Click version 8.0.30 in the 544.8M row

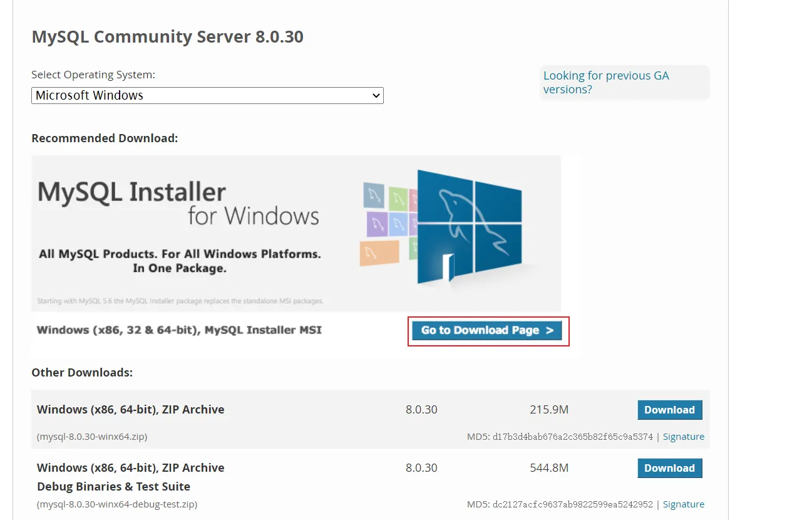421,468
